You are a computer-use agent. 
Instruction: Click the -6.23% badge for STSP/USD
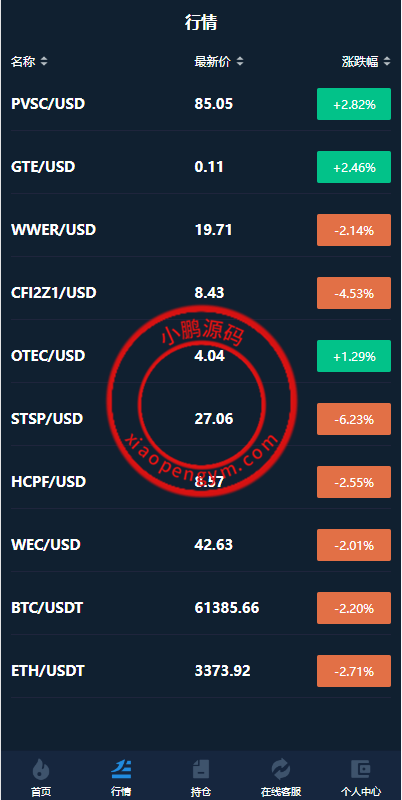point(354,419)
